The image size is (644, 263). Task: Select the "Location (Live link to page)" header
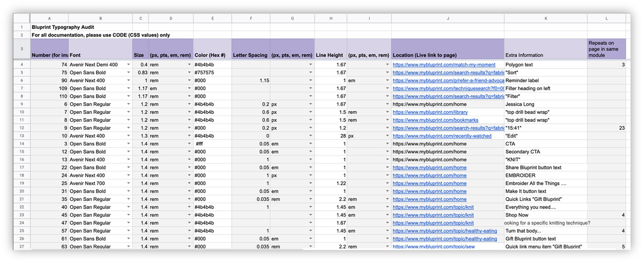(x=448, y=49)
